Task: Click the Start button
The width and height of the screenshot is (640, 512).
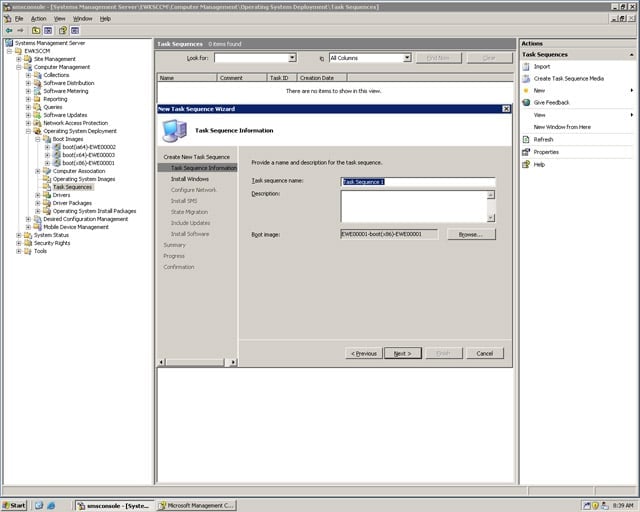Action: click(x=14, y=505)
